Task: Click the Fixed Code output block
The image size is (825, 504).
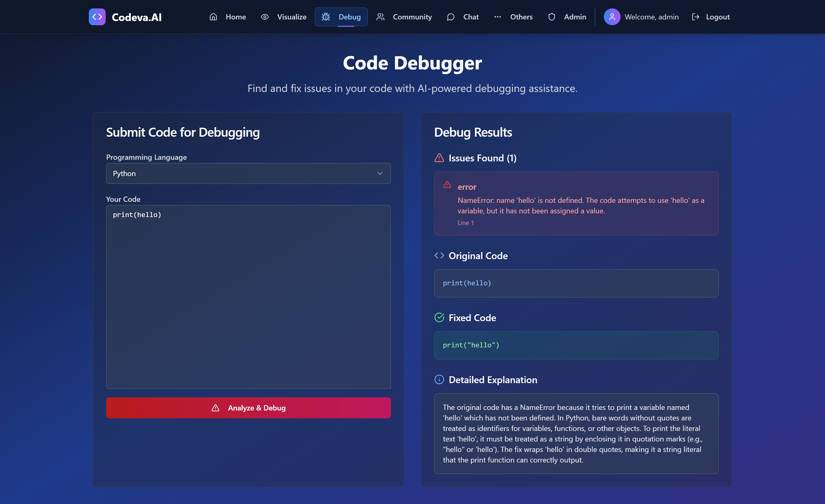Action: pos(576,345)
